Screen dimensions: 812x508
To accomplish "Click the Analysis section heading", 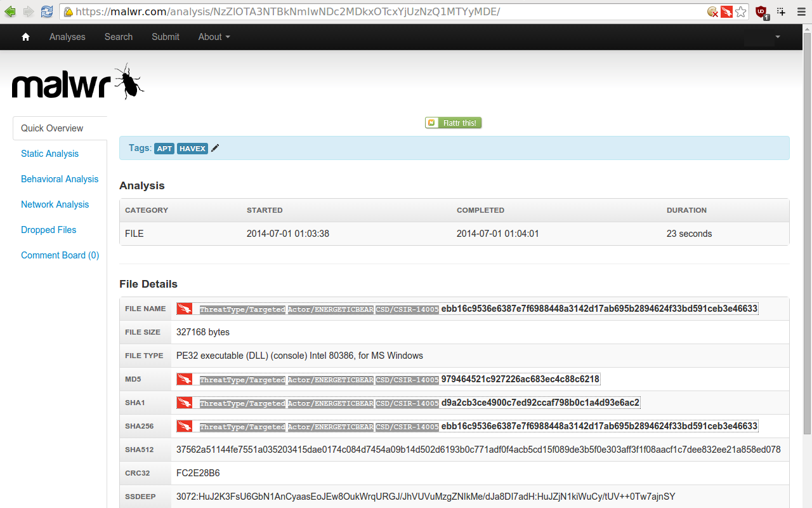I will 142,185.
